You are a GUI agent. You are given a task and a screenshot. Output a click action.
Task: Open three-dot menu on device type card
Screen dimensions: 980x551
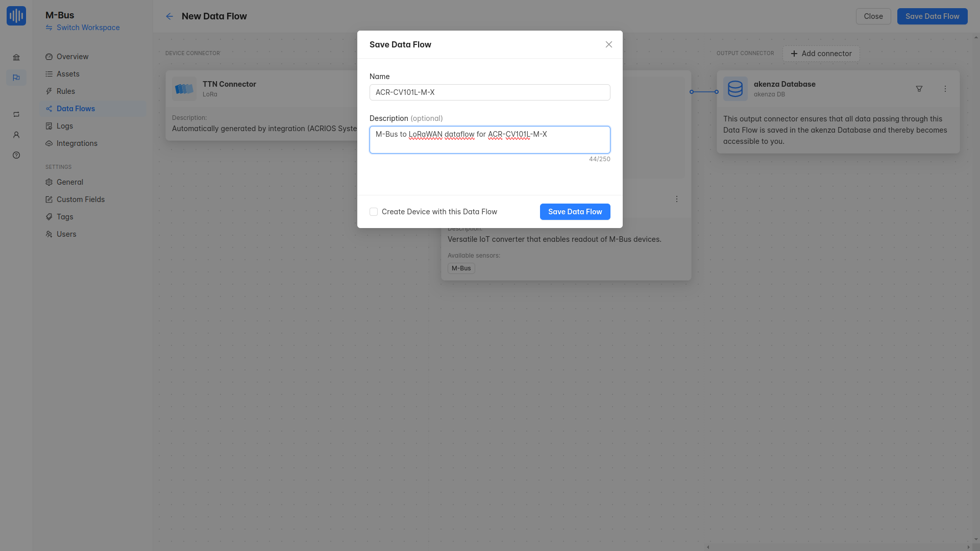click(677, 199)
